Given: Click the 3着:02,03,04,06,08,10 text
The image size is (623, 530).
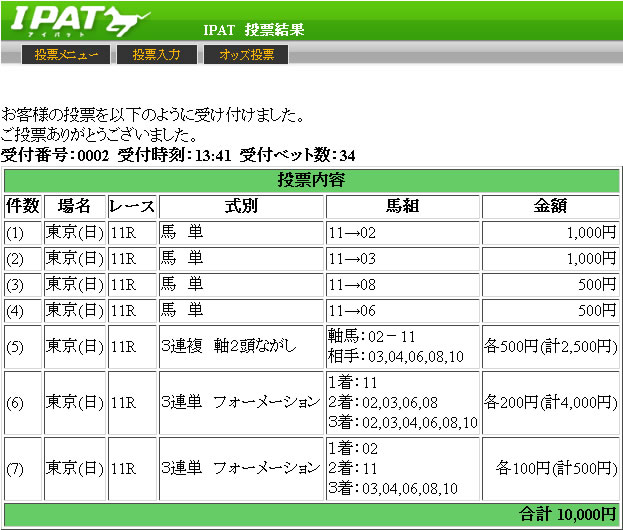Looking at the screenshot, I should (x=403, y=423).
